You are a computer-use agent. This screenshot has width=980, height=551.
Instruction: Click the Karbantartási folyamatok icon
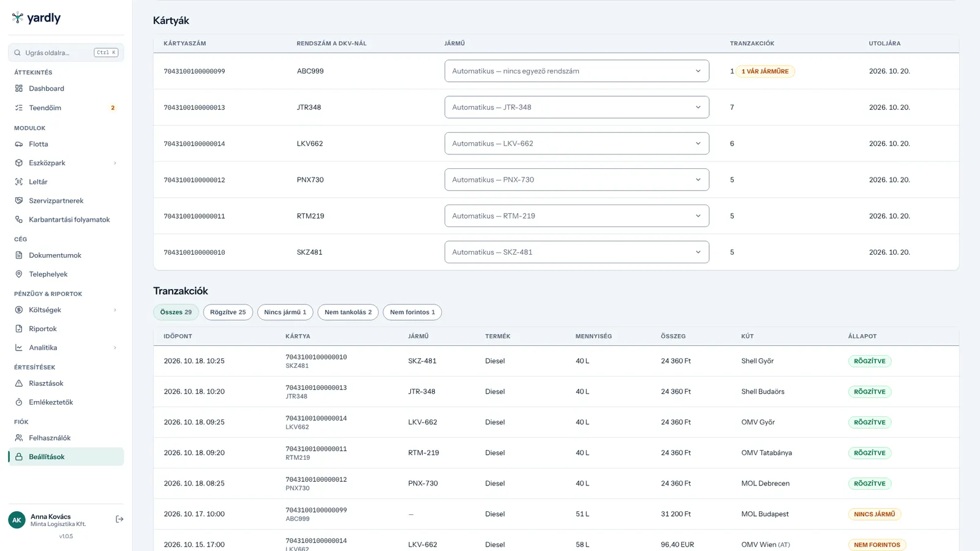click(x=19, y=219)
